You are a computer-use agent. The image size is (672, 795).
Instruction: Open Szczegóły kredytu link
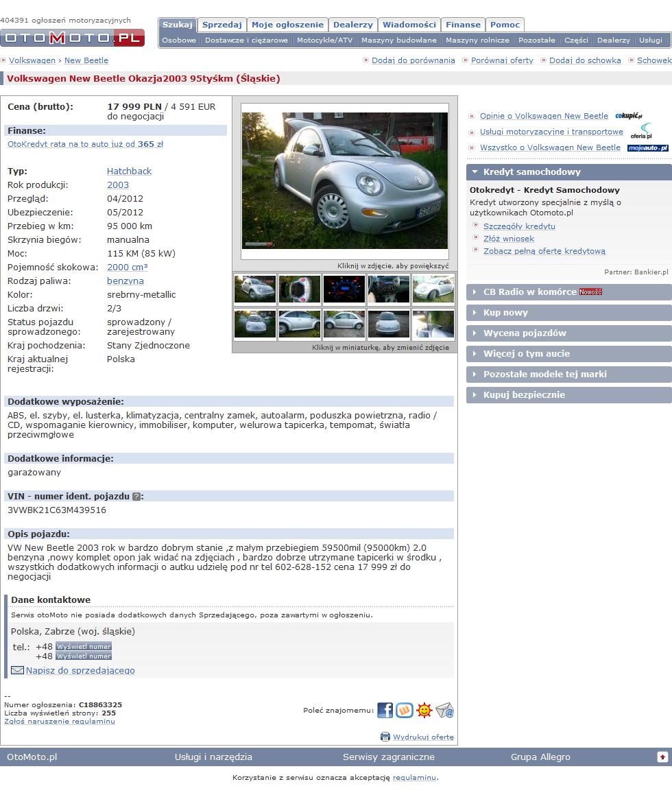point(520,226)
